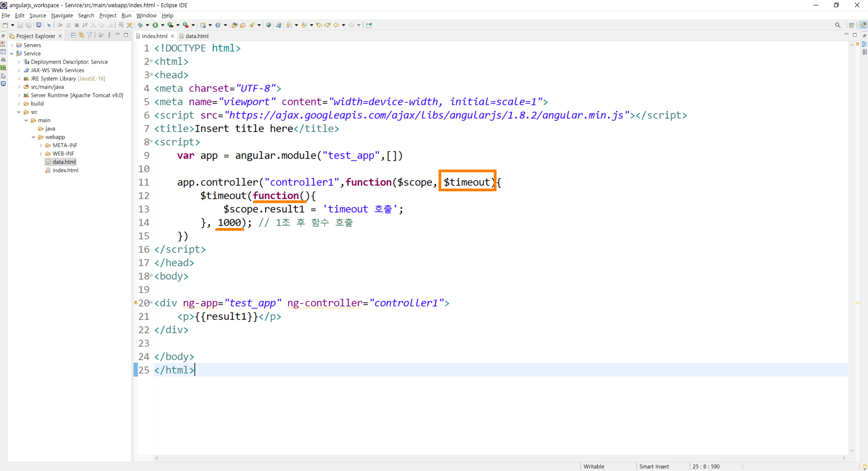Click the Open Perspective icon
This screenshot has height=471, width=868.
coord(852,25)
